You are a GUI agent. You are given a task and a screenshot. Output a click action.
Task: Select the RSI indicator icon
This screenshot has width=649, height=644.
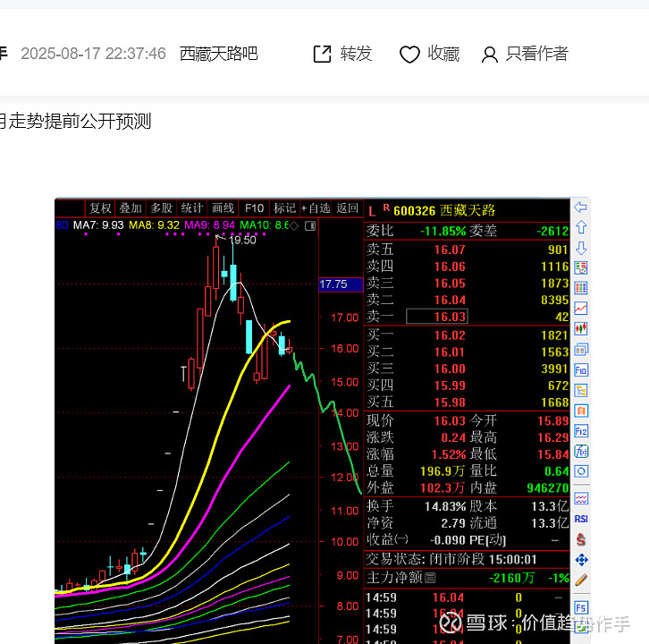(581, 519)
